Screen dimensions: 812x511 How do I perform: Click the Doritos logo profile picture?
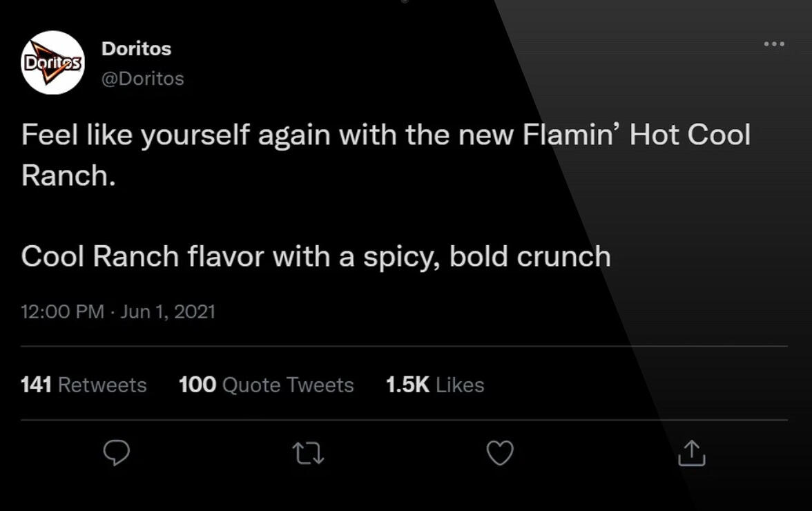click(x=52, y=62)
